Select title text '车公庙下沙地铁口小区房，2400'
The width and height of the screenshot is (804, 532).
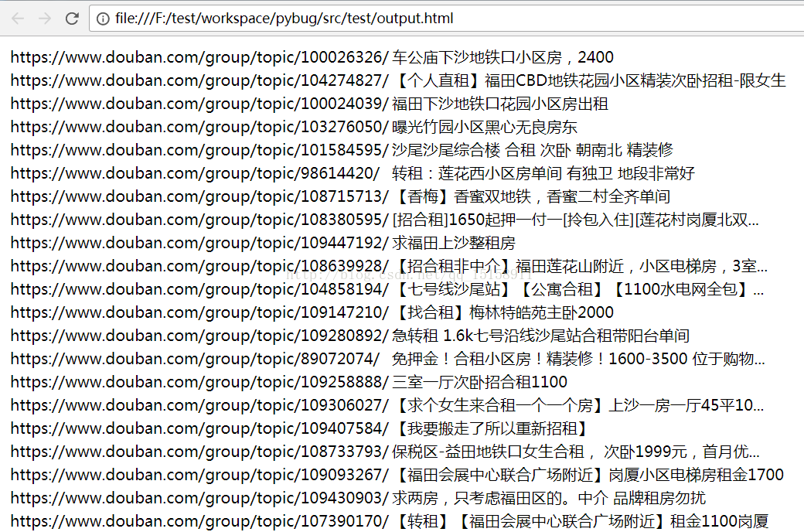[x=502, y=57]
